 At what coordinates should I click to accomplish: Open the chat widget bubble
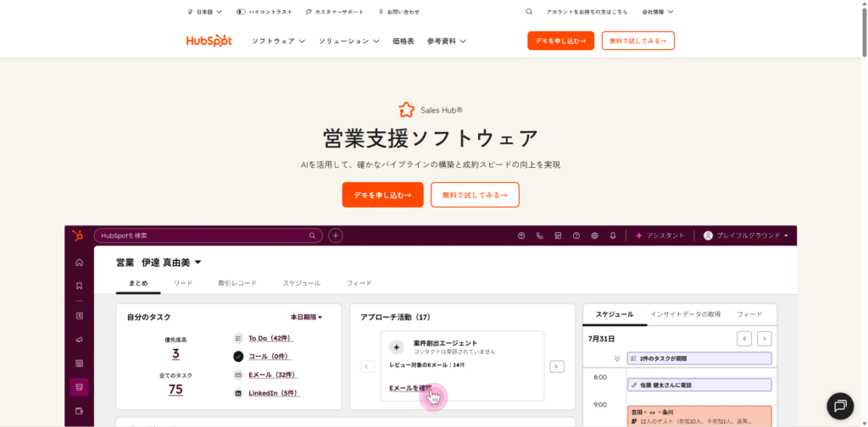[840, 406]
